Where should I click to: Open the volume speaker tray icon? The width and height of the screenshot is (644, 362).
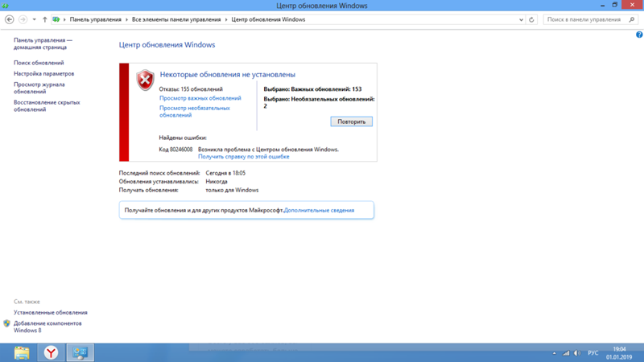tap(577, 353)
